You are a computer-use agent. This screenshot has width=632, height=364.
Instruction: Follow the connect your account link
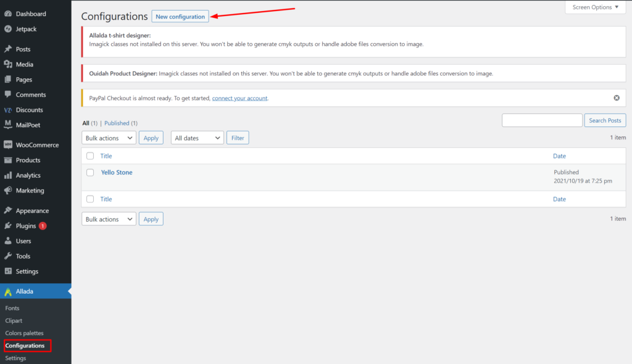[239, 98]
